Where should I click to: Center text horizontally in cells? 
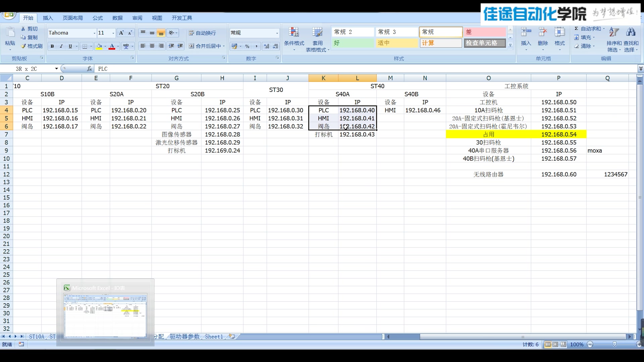pos(152,46)
